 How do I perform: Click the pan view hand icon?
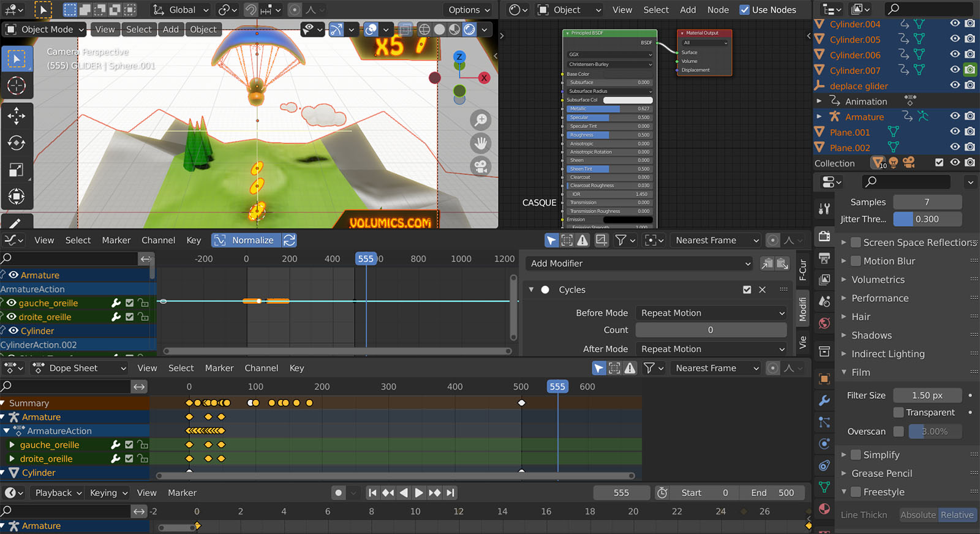481,143
